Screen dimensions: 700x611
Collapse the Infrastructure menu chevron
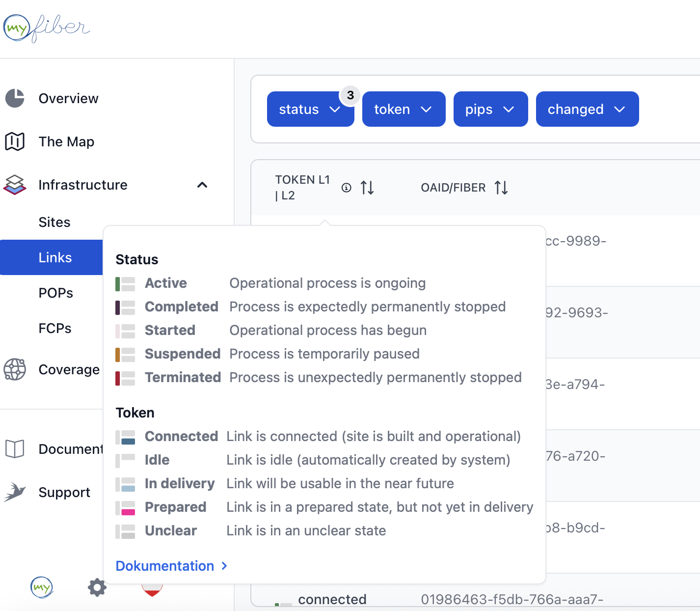point(202,185)
